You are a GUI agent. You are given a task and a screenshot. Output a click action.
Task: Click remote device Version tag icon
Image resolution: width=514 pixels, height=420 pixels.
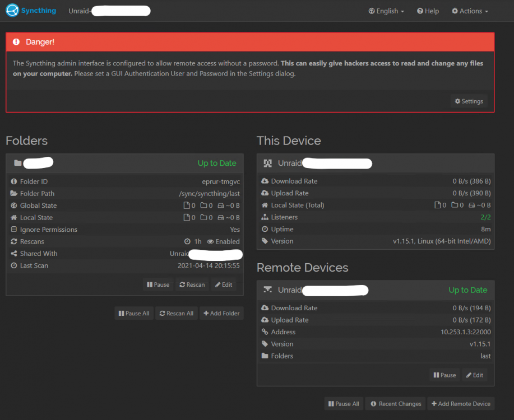(265, 344)
